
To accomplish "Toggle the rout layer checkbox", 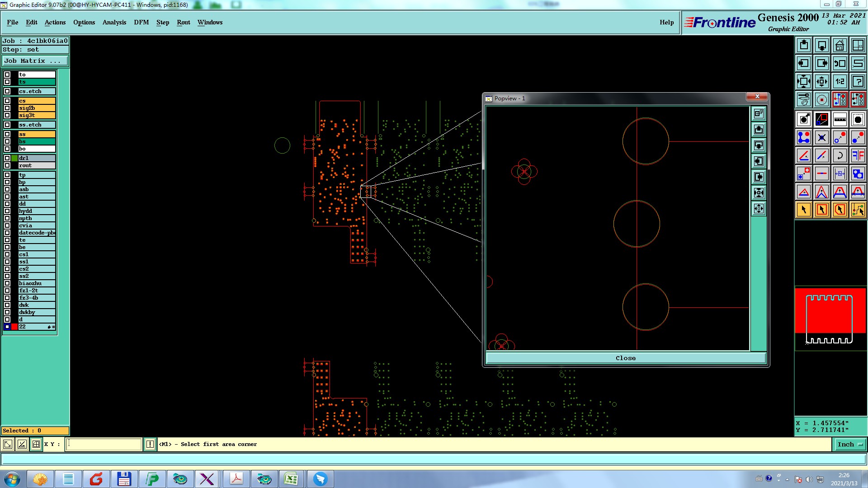I will click(x=7, y=165).
